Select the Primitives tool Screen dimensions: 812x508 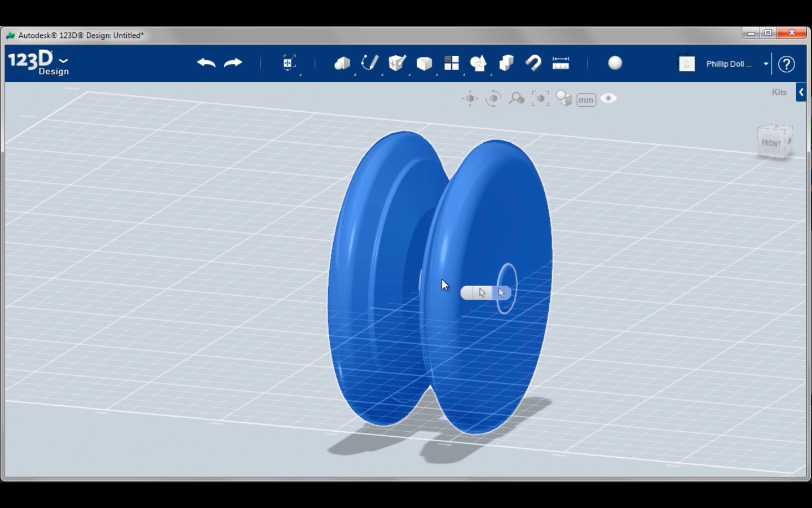[x=343, y=63]
